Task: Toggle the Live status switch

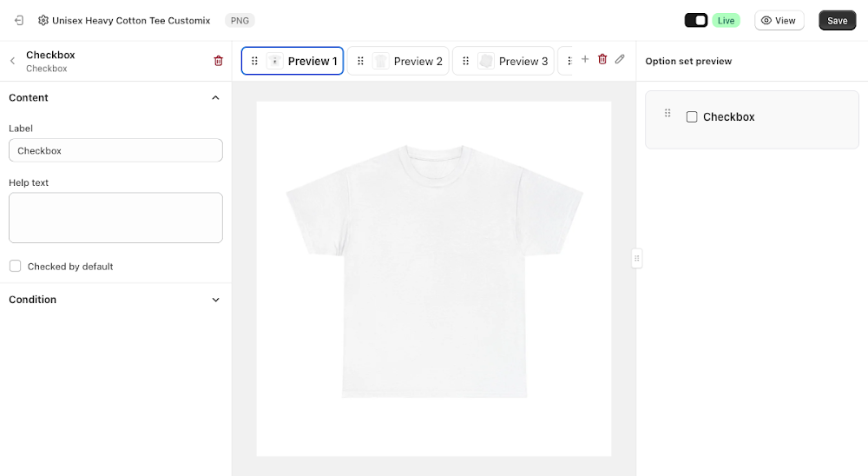Action: (x=696, y=21)
